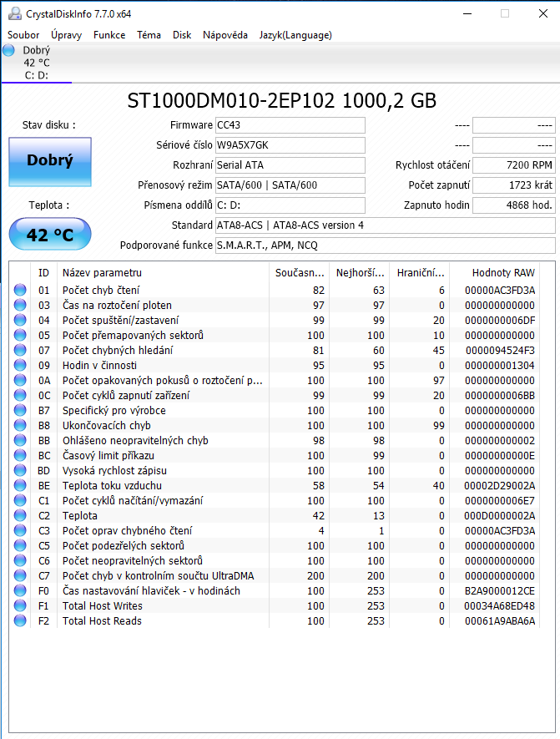Select the C: D: disk tab at top
560x739 pixels.
[x=36, y=63]
